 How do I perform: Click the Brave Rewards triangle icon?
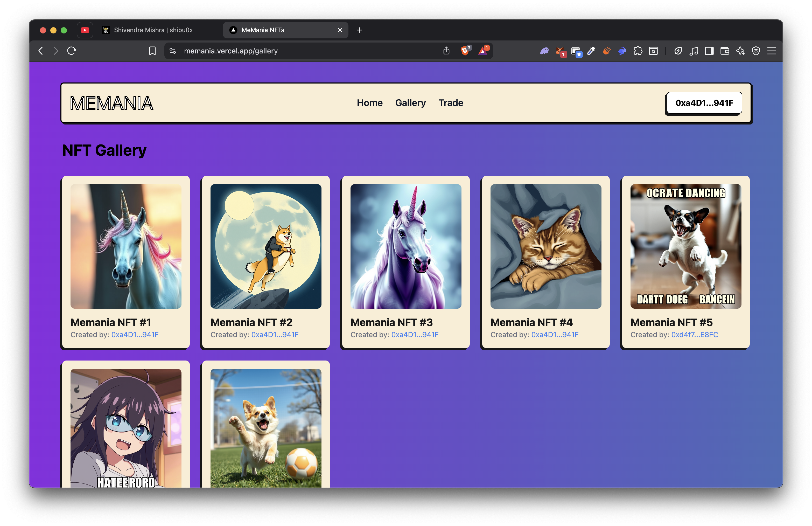click(482, 51)
